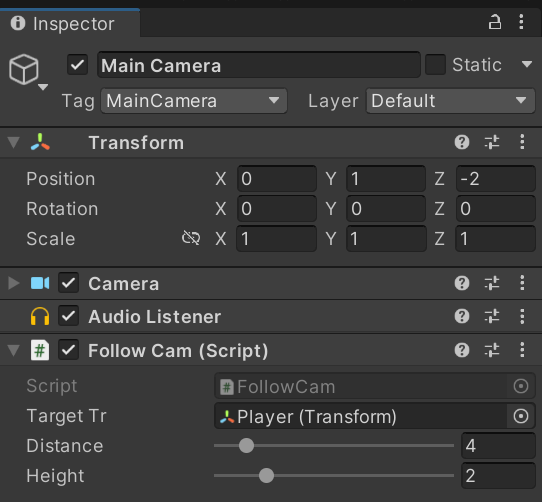The image size is (542, 502).
Task: Open the GameObject icon picker cube
Action: [24, 69]
